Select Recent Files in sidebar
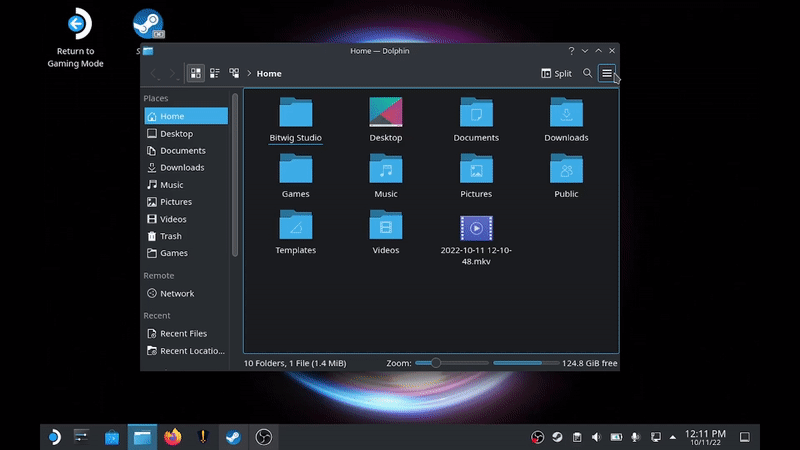This screenshot has width=800, height=450. point(183,334)
